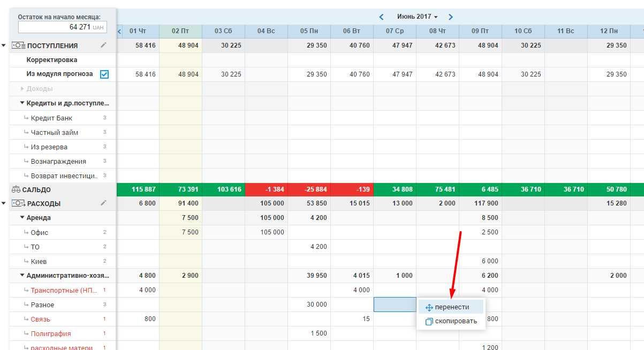Click the pencil edit icon beside ПОСТУПЛЕНИЯ

[104, 45]
